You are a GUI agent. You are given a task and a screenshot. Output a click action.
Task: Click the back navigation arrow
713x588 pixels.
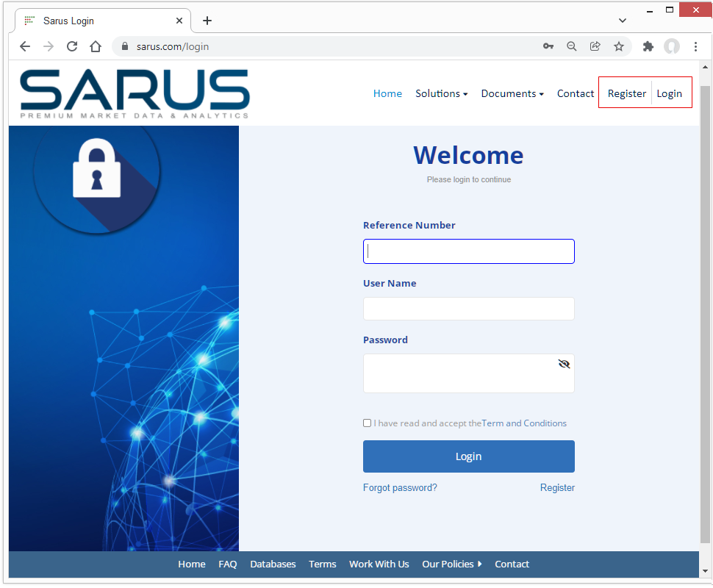click(x=25, y=46)
